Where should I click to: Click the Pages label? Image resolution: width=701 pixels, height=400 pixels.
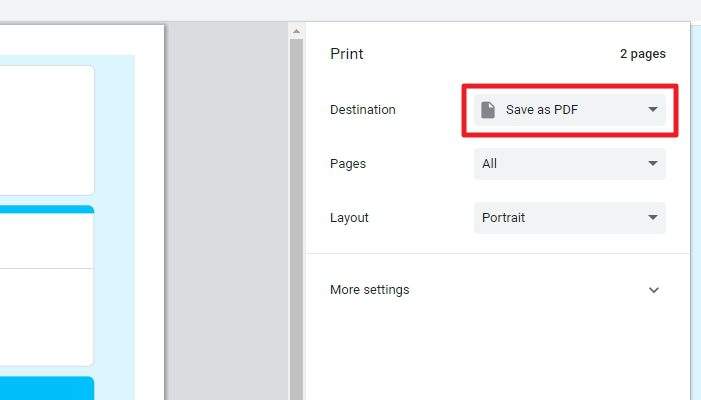(x=348, y=164)
